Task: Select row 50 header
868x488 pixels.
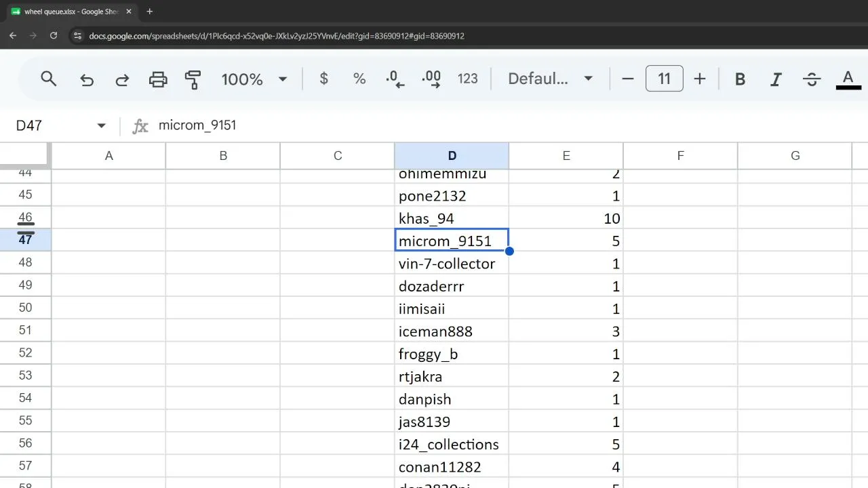Action: coord(25,308)
